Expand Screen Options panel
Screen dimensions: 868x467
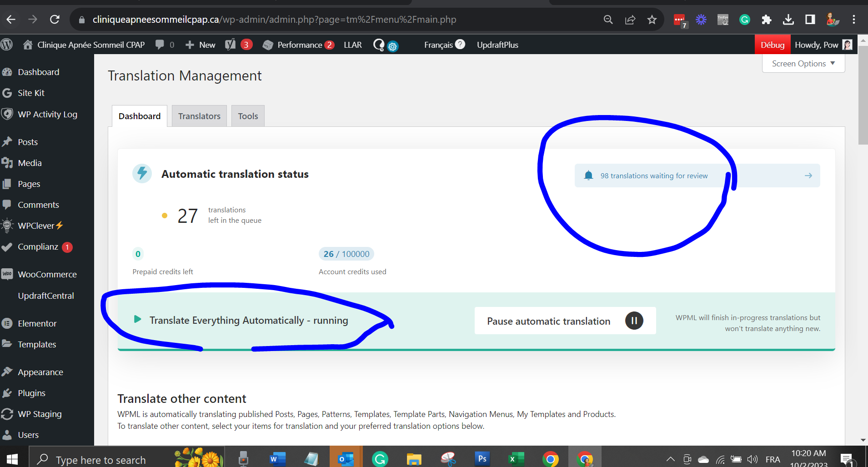pyautogui.click(x=803, y=64)
